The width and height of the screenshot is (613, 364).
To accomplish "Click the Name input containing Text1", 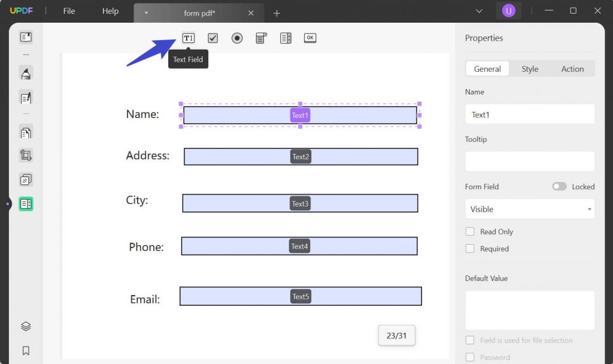I will click(x=529, y=114).
